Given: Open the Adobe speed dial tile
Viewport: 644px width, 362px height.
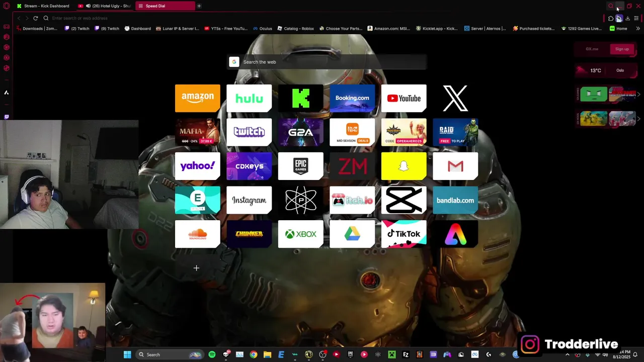Looking at the screenshot, I should pyautogui.click(x=455, y=234).
